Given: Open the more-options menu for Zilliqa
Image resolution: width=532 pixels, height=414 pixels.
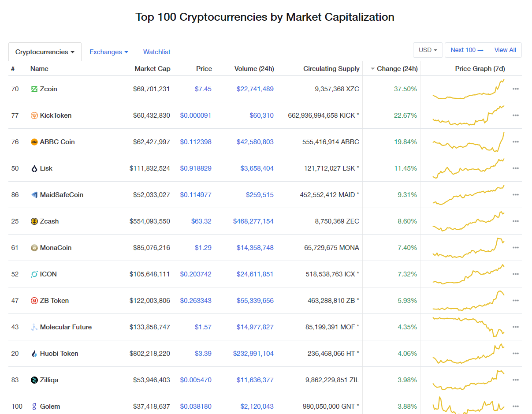Looking at the screenshot, I should click(516, 380).
